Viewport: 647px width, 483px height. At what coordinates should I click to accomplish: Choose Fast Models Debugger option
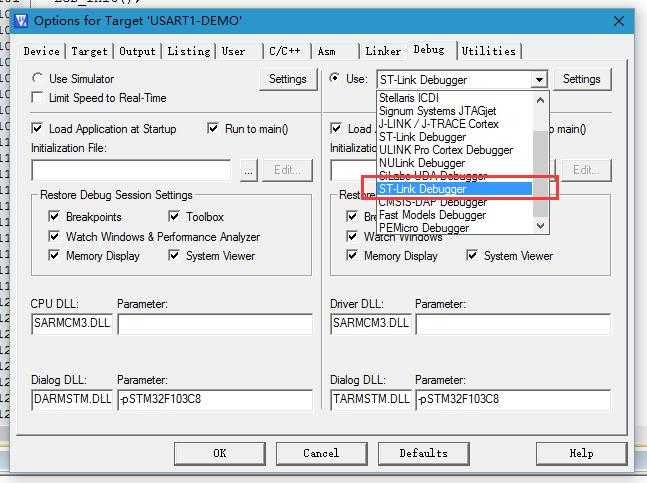pyautogui.click(x=454, y=215)
